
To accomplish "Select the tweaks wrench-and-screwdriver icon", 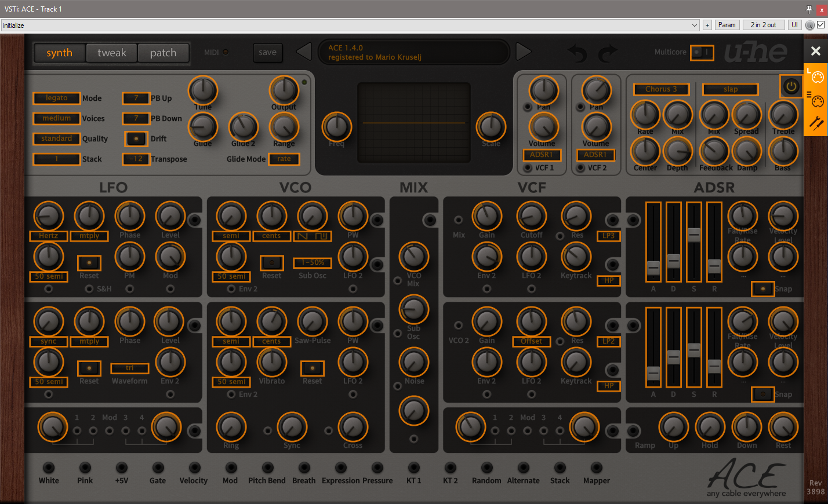I will pyautogui.click(x=816, y=123).
